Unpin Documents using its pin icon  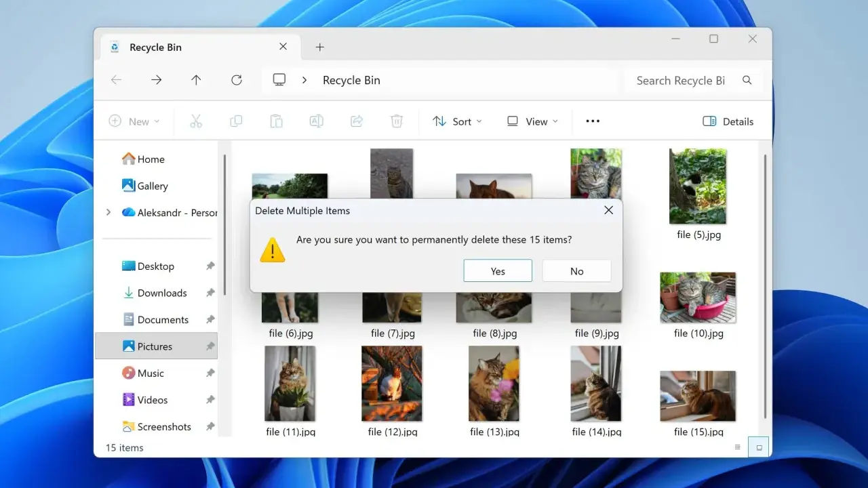[210, 320]
